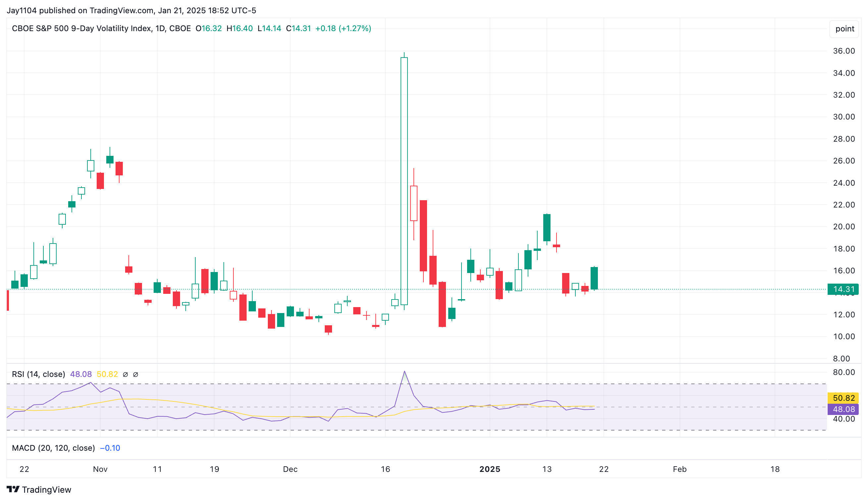Screen dimensions: 868x501
Task: Click the 30.00 price axis label
Action: coord(844,117)
